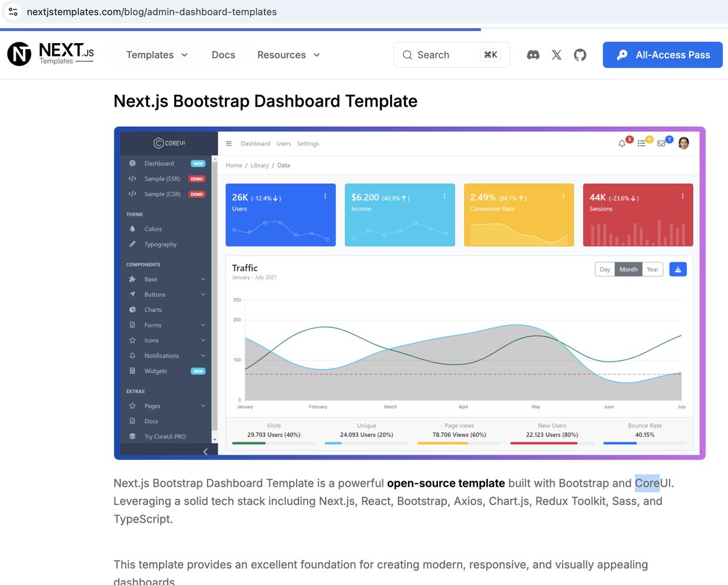
Task: Expand the Pages section chevron
Action: [203, 406]
